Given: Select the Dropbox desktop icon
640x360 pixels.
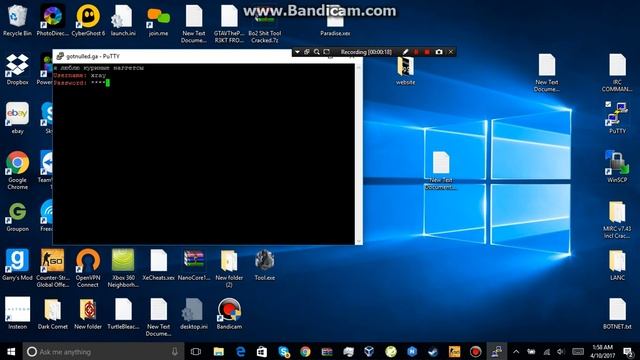Looking at the screenshot, I should coord(17,69).
